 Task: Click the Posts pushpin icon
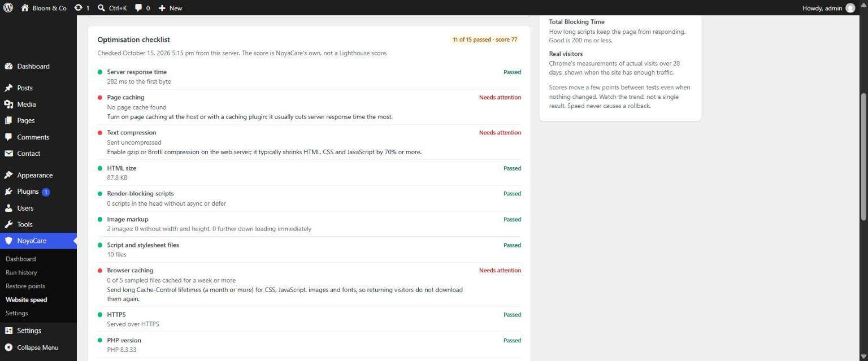[8, 88]
